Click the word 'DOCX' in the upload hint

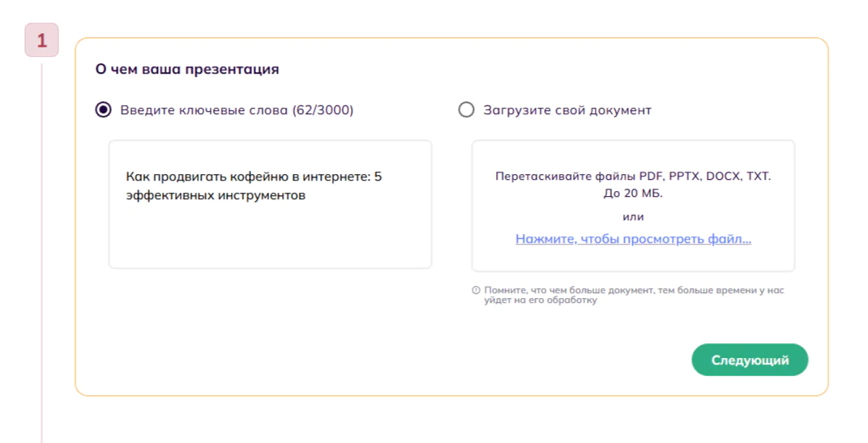(x=724, y=177)
